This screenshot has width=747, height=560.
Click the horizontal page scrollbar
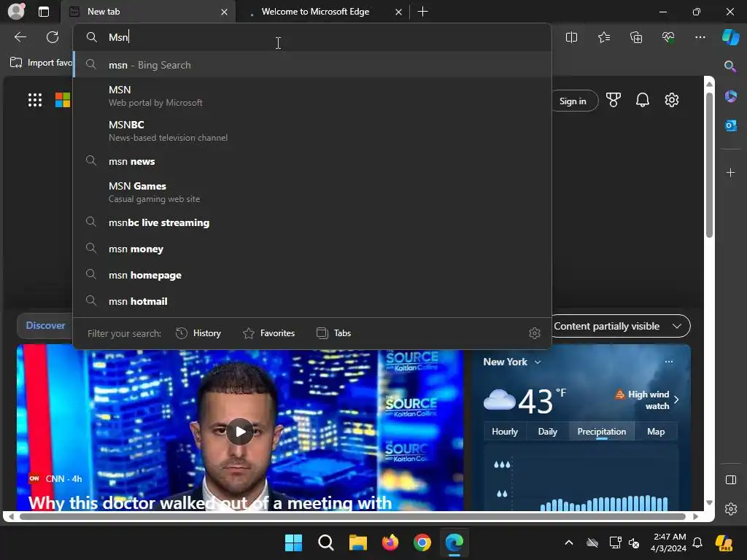pos(352,516)
